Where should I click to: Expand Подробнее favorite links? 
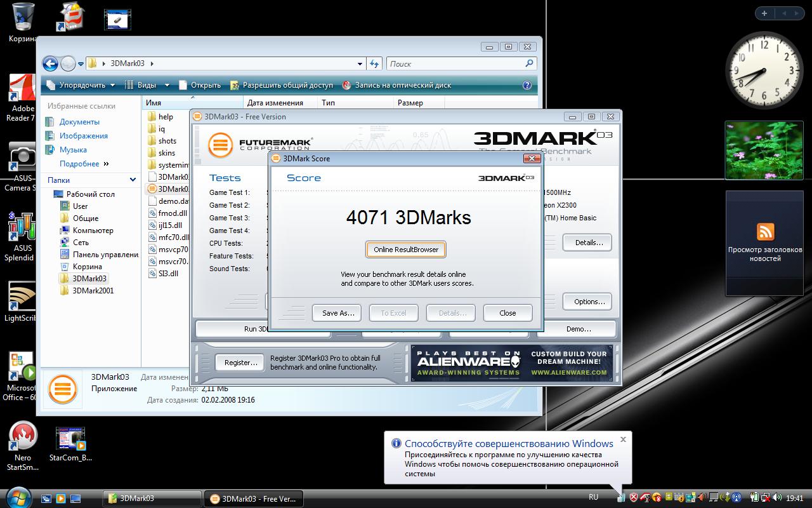(84, 164)
